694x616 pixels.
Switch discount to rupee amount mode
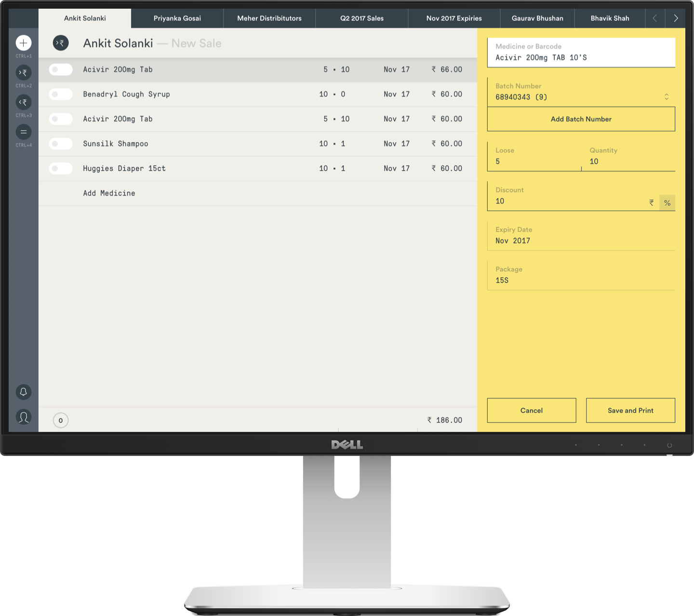click(652, 203)
